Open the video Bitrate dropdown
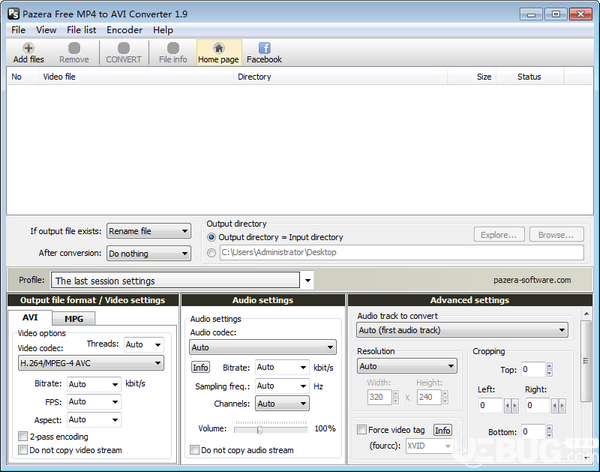The width and height of the screenshot is (600, 472). click(x=94, y=384)
